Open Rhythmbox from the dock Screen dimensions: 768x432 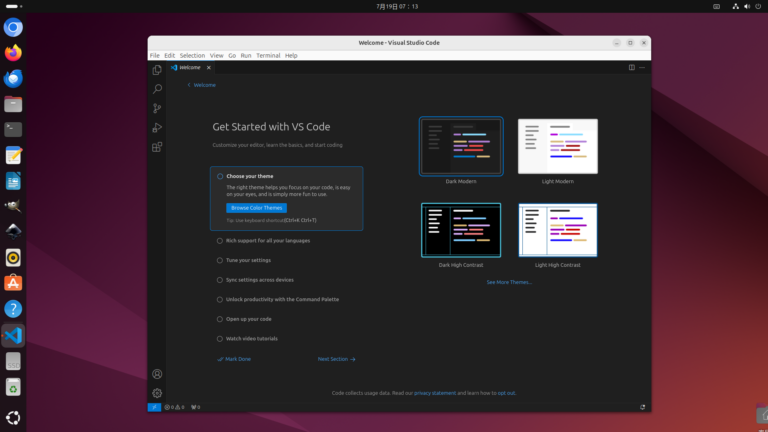click(x=13, y=258)
